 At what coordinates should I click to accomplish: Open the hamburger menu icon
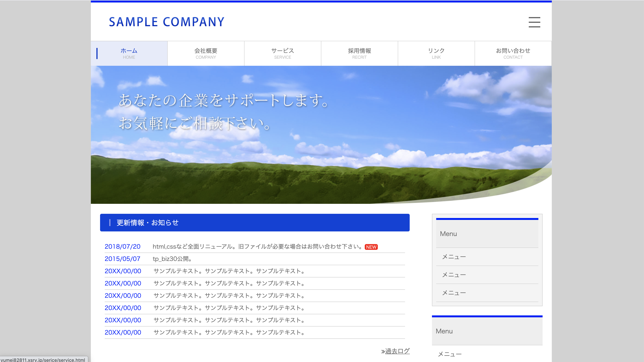(534, 22)
